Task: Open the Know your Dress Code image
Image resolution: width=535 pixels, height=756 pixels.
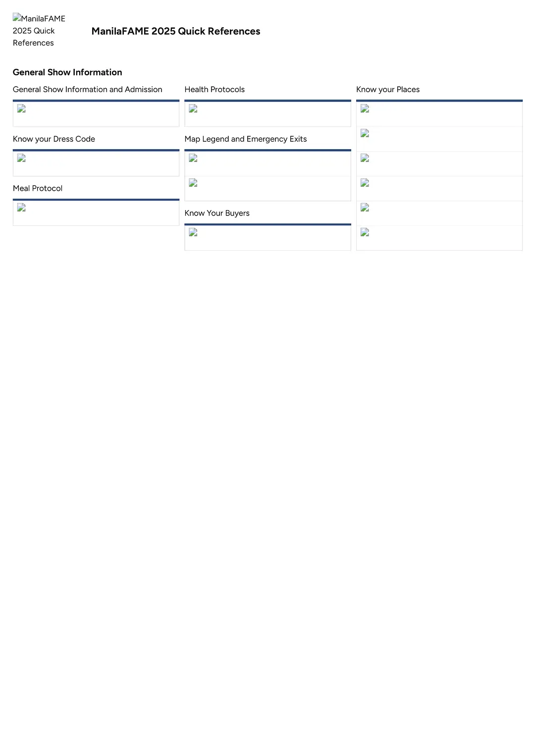Action: tap(21, 159)
